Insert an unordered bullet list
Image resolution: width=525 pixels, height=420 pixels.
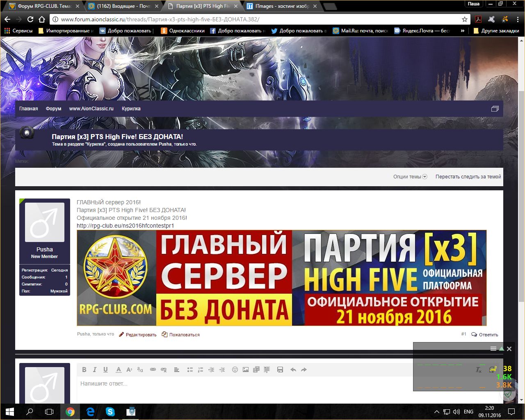coord(190,370)
